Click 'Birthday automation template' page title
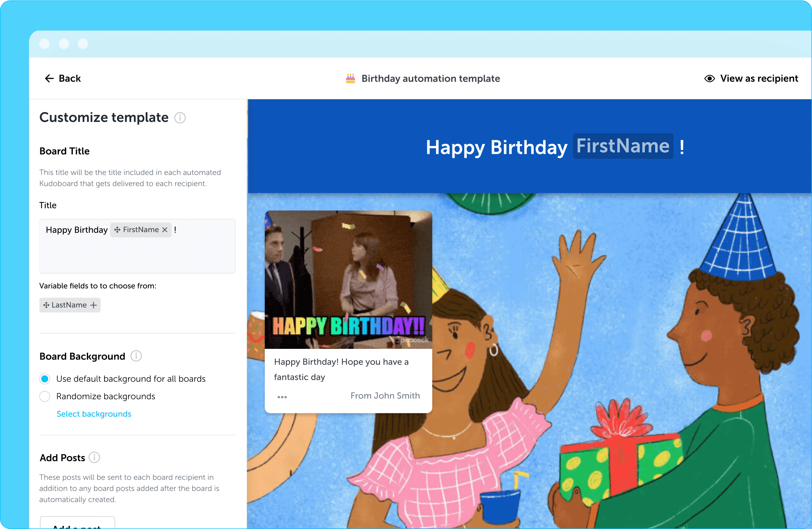This screenshot has height=529, width=812. pos(431,78)
